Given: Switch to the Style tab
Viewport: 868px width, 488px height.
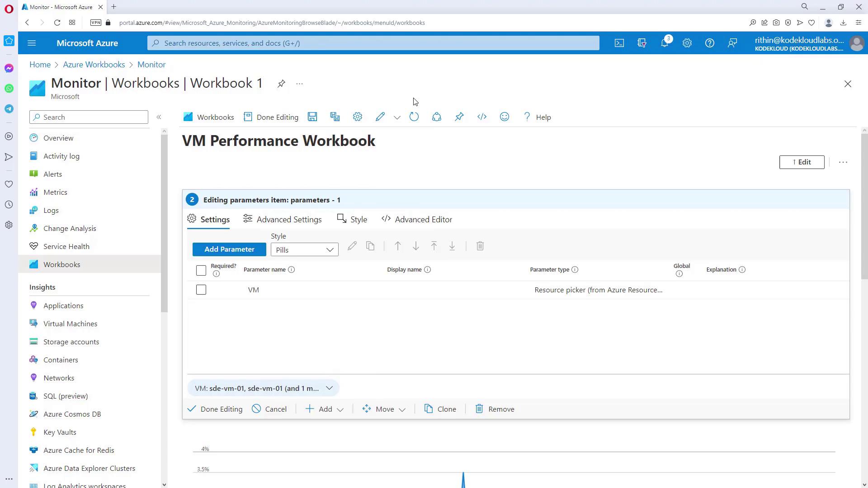Looking at the screenshot, I should pos(352,220).
